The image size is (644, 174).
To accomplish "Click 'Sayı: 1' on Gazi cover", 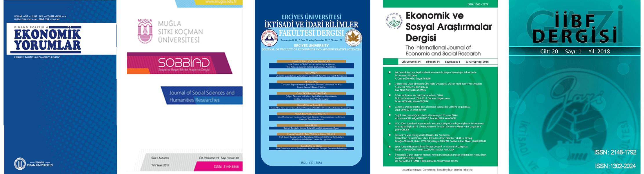I will pos(573,52).
